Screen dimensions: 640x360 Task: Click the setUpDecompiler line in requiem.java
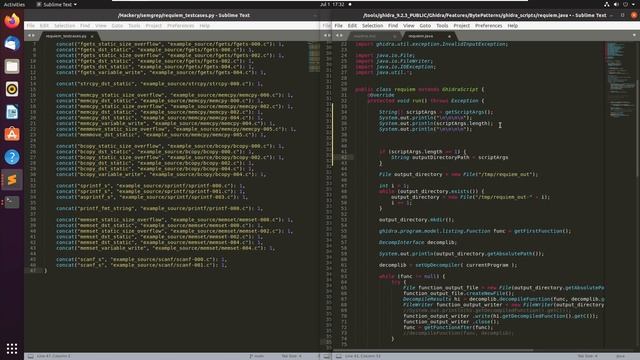448,265
